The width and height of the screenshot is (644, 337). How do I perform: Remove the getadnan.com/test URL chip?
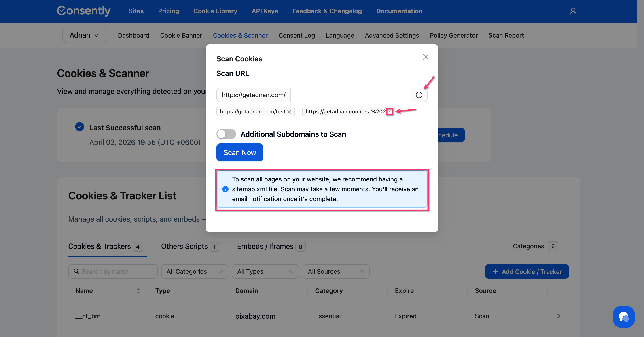click(289, 112)
